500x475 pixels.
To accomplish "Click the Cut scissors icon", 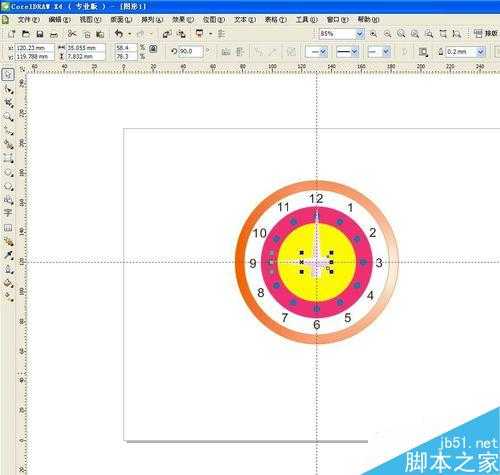I will (x=72, y=34).
